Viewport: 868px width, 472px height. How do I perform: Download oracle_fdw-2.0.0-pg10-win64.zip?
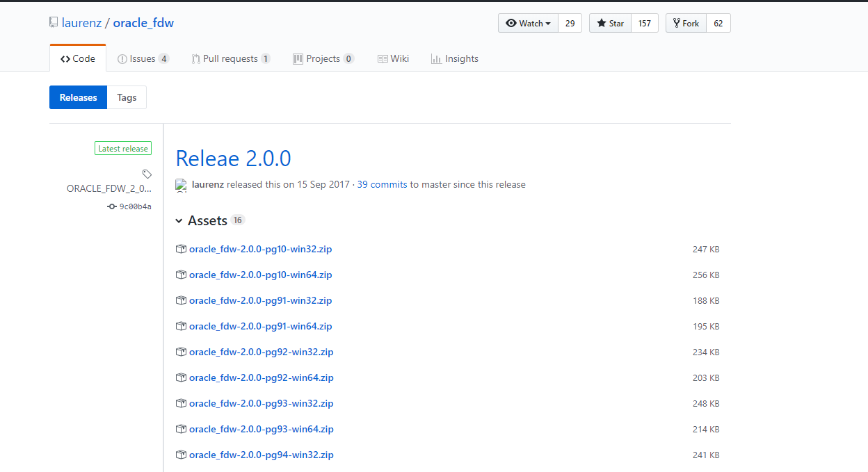[x=261, y=275]
